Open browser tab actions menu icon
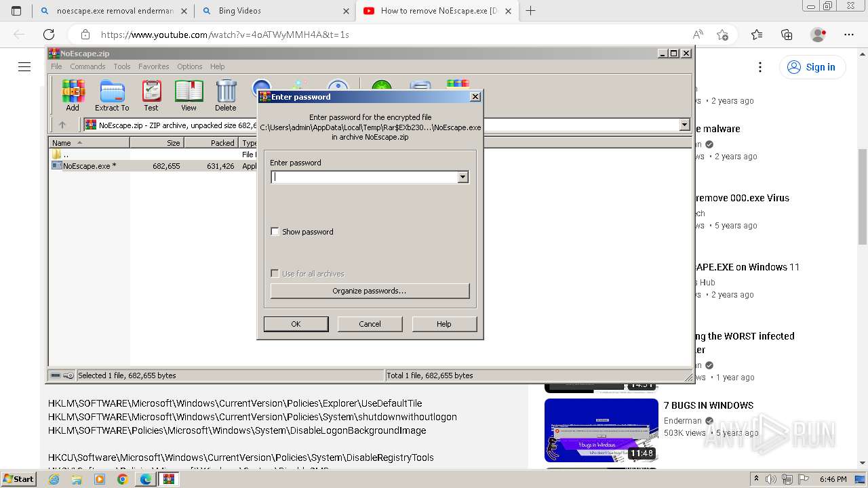 (x=16, y=11)
